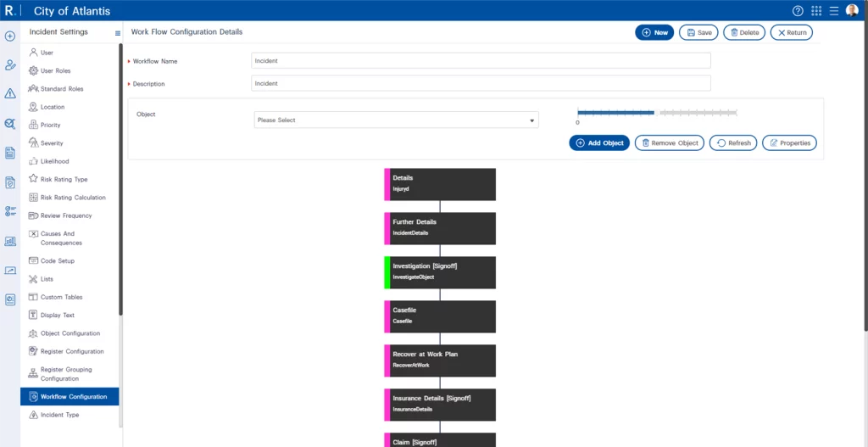Expand the Object 'Please Select' dropdown
The width and height of the screenshot is (868, 447).
tap(396, 120)
